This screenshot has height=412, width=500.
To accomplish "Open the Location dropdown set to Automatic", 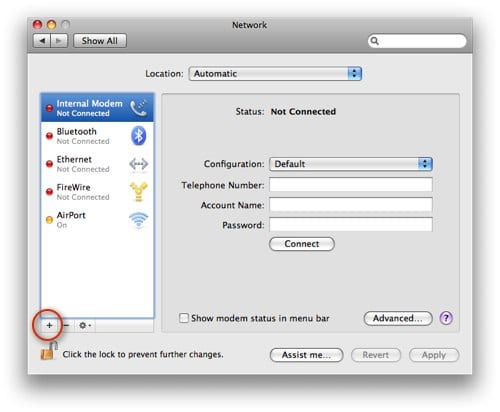I will [275, 74].
